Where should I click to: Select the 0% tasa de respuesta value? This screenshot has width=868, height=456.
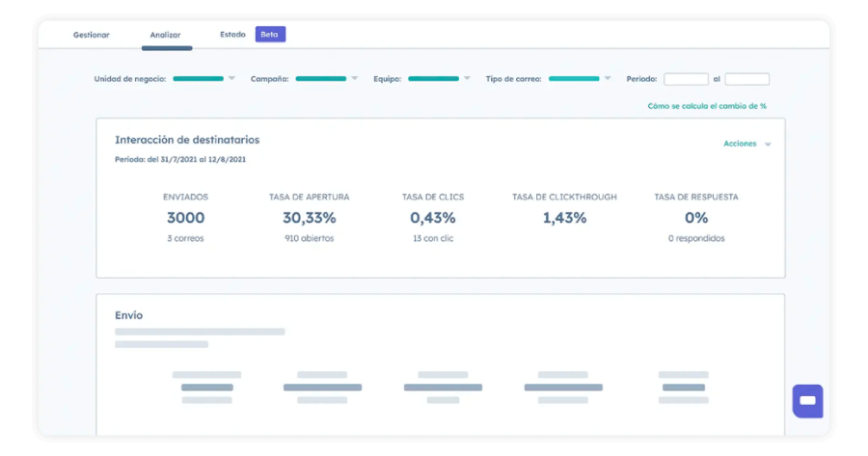tap(696, 218)
